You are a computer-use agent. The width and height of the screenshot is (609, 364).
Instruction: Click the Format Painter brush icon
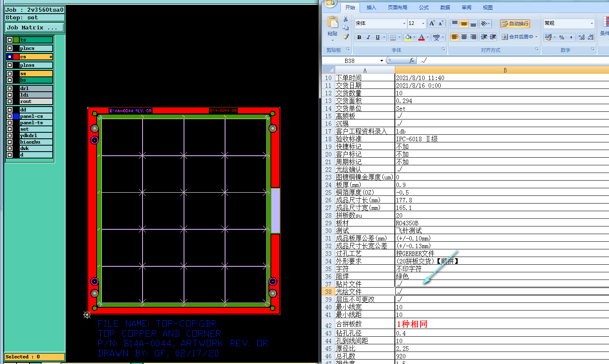pyautogui.click(x=345, y=37)
